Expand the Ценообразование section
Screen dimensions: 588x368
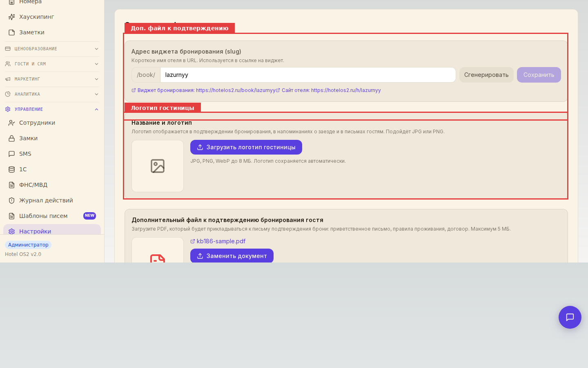click(52, 49)
